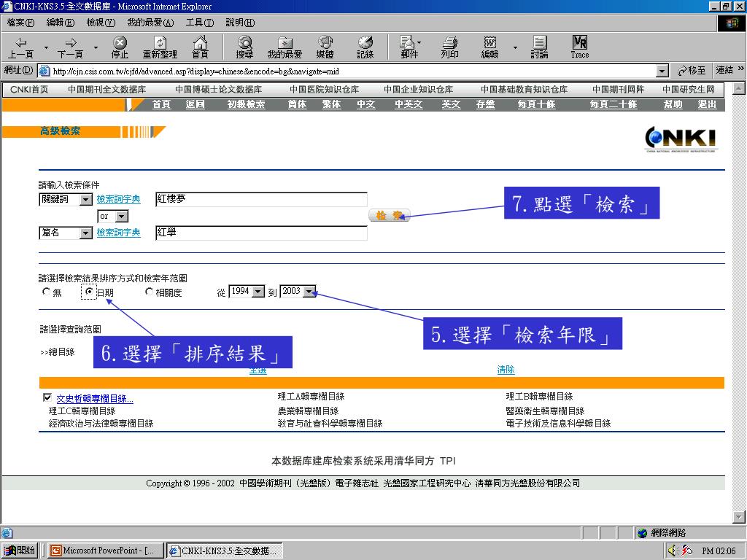Toggle the 文史哲輯專欄目錄 checkbox

tap(47, 397)
